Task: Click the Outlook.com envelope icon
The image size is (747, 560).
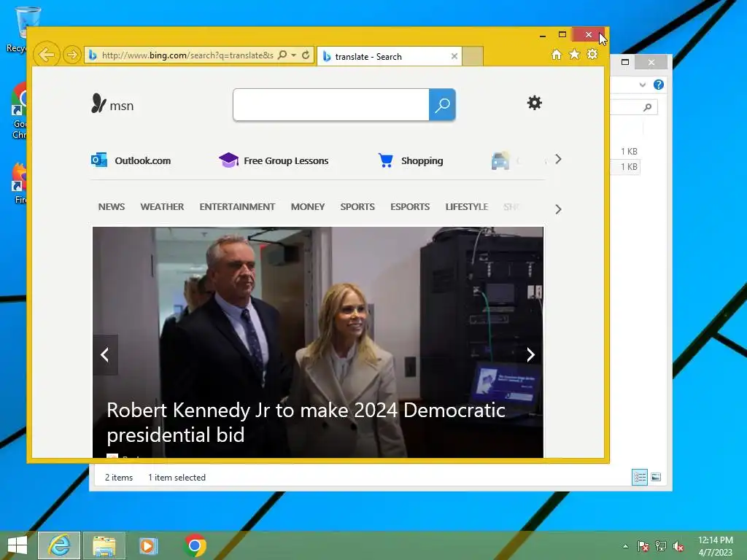Action: [99, 160]
